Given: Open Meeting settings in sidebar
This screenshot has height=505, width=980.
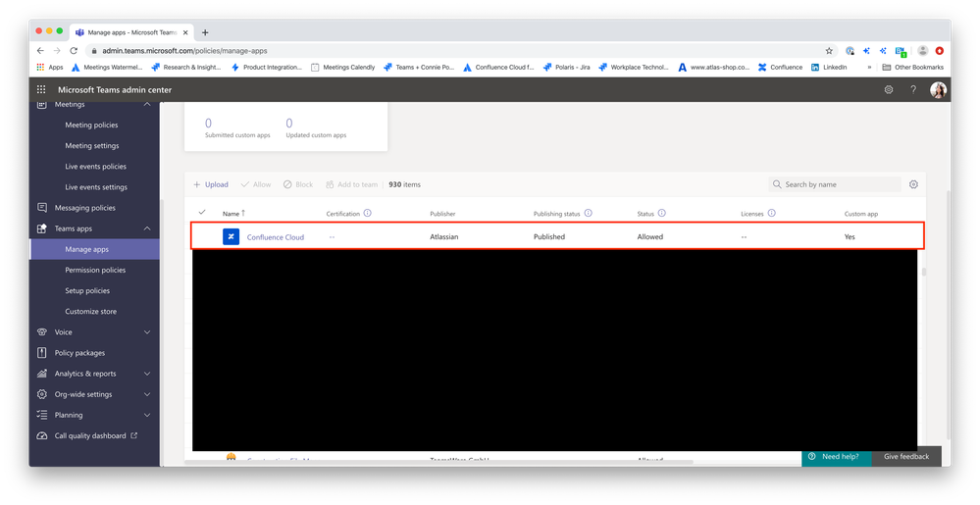Looking at the screenshot, I should (92, 146).
